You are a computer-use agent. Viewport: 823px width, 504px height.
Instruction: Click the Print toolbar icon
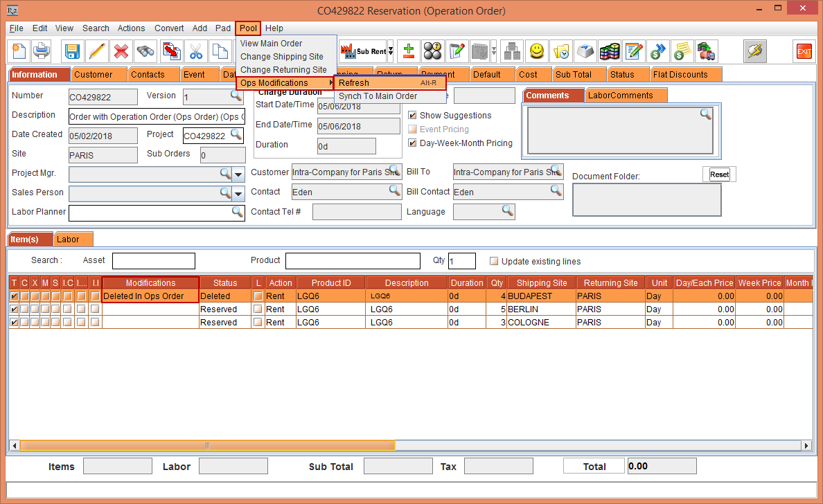[x=42, y=51]
